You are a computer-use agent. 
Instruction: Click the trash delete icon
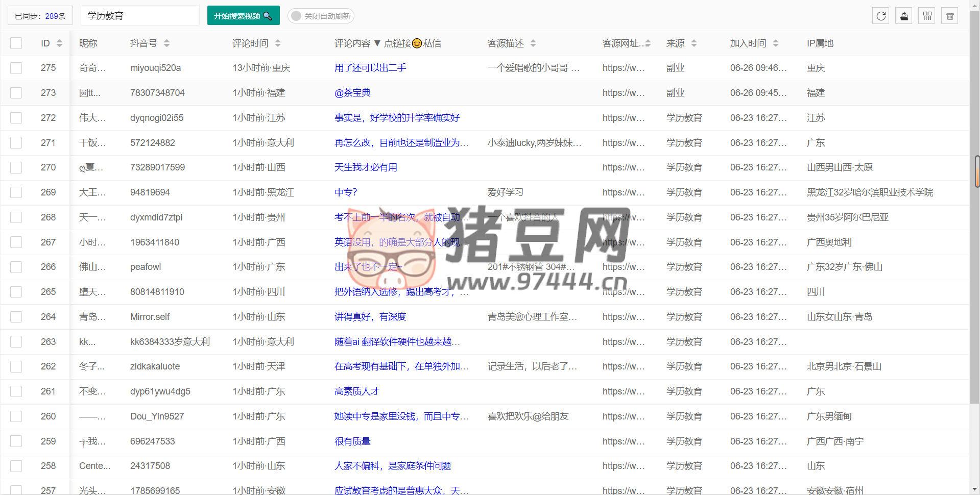tap(950, 16)
